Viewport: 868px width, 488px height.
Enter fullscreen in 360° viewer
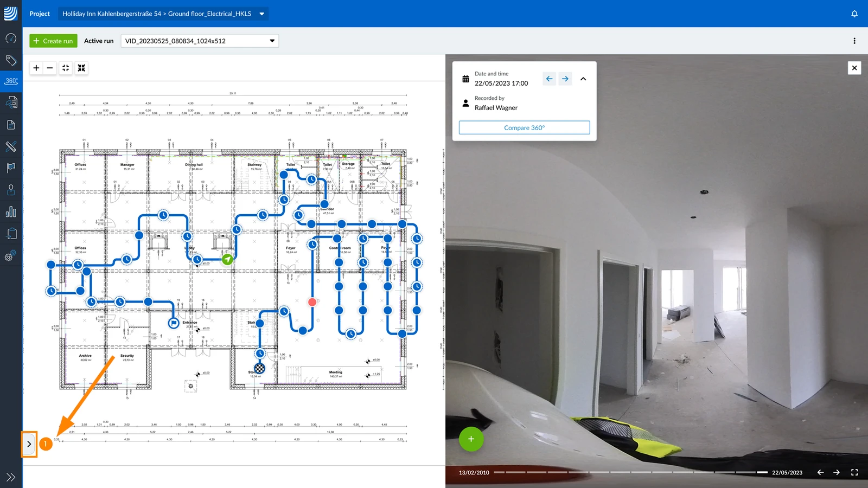(854, 472)
